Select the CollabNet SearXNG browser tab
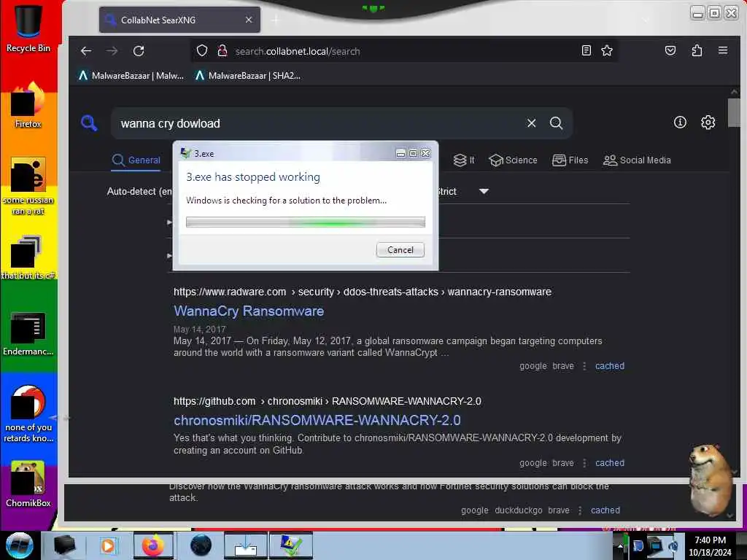This screenshot has height=560, width=747. click(179, 20)
